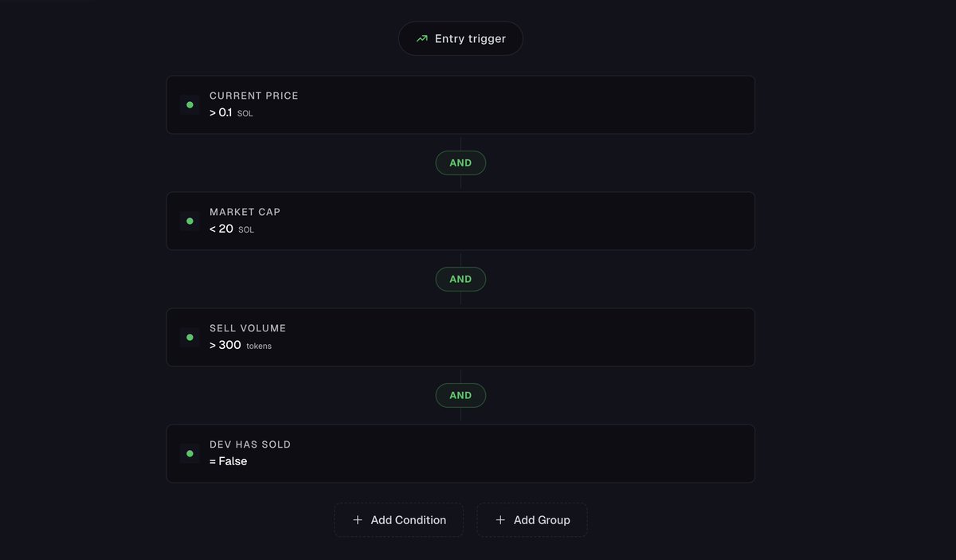956x560 pixels.
Task: Switch the AND operator below Market Cap
Action: tap(460, 279)
